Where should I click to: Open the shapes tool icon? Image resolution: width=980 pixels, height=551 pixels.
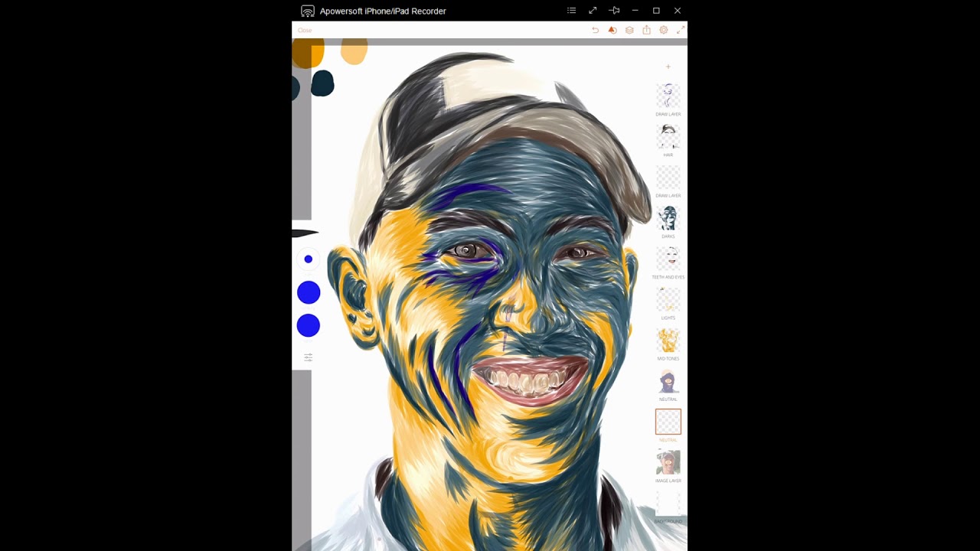coord(612,30)
